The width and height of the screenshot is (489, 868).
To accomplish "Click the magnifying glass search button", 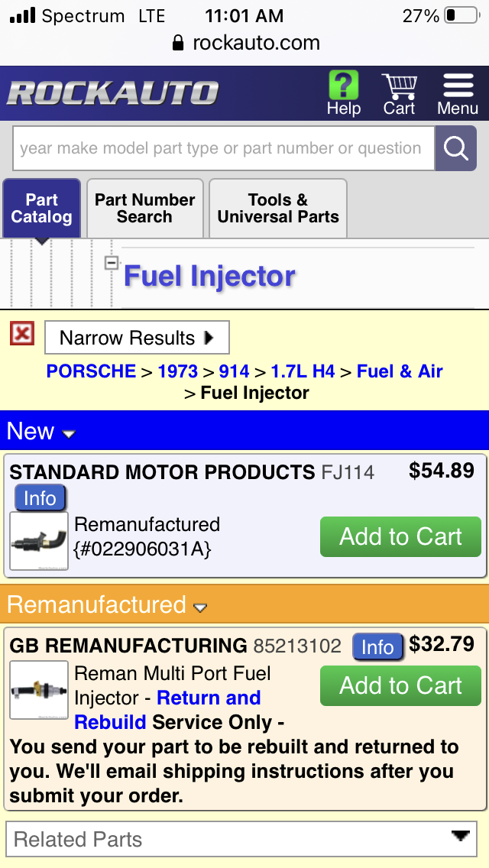I will pos(455,148).
